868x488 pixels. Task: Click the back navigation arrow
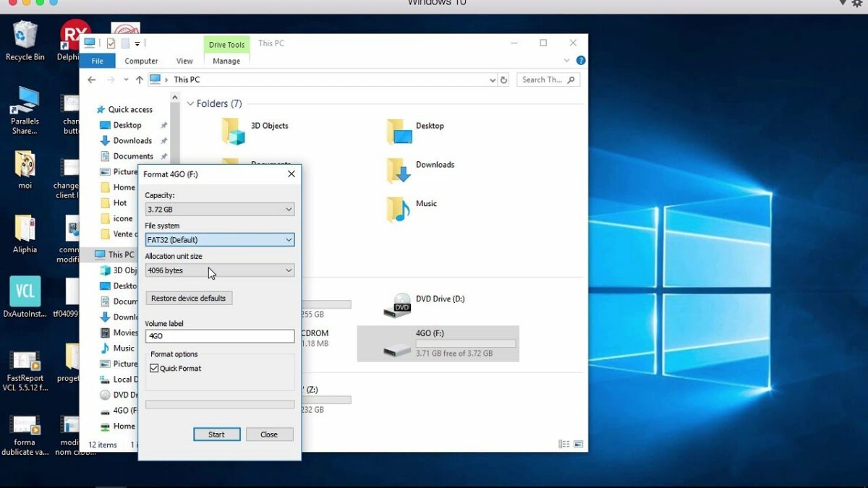(x=91, y=80)
